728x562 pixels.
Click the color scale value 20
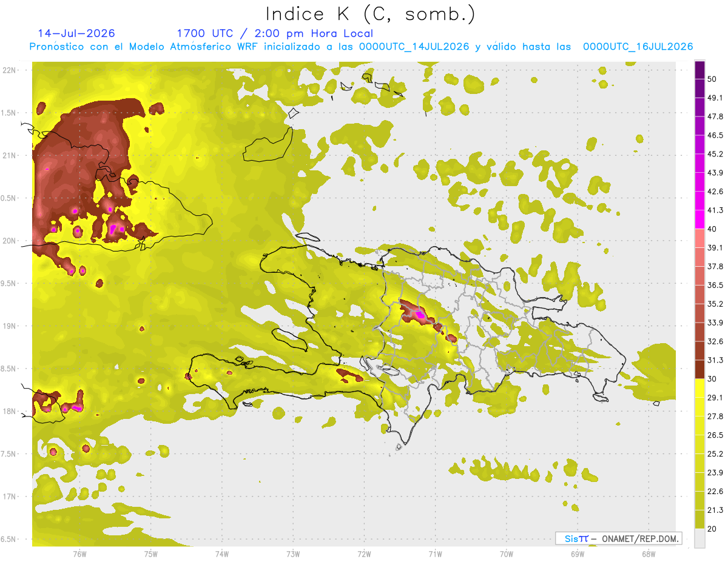click(x=712, y=529)
